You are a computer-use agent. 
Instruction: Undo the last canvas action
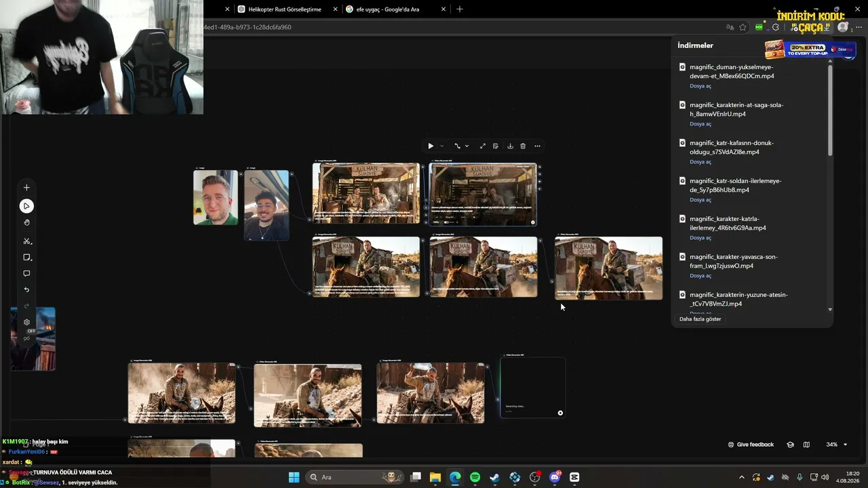click(x=26, y=290)
